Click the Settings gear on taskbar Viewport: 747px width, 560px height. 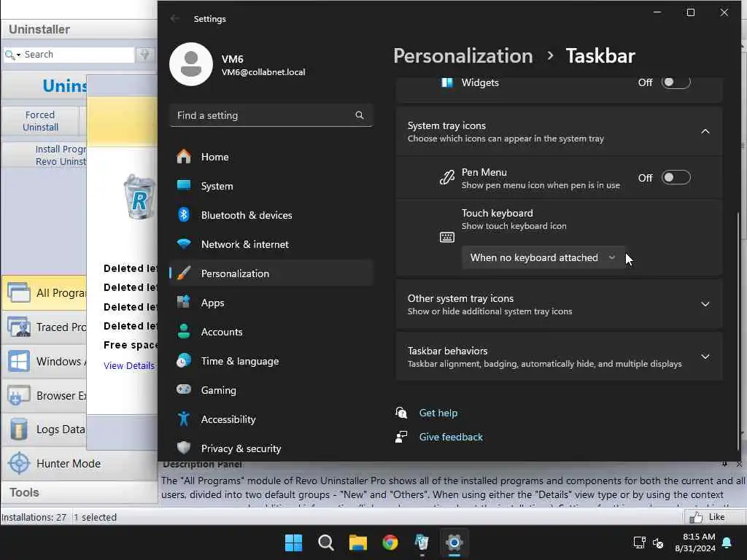pos(454,542)
